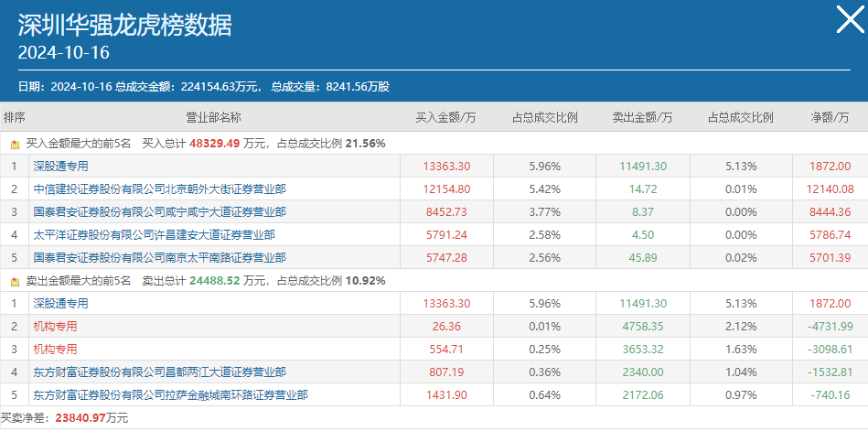Click the date subtitle 2024-10-16 in header
This screenshot has width=868, height=431.
click(64, 53)
